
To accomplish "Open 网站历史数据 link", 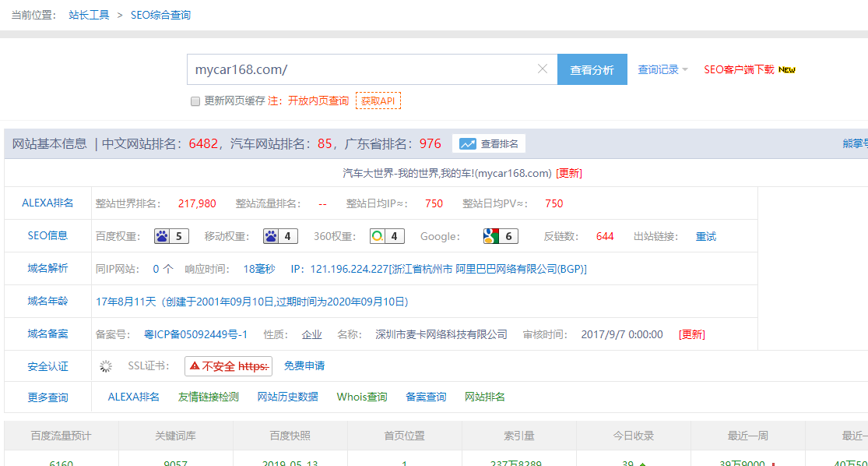I will coord(288,397).
